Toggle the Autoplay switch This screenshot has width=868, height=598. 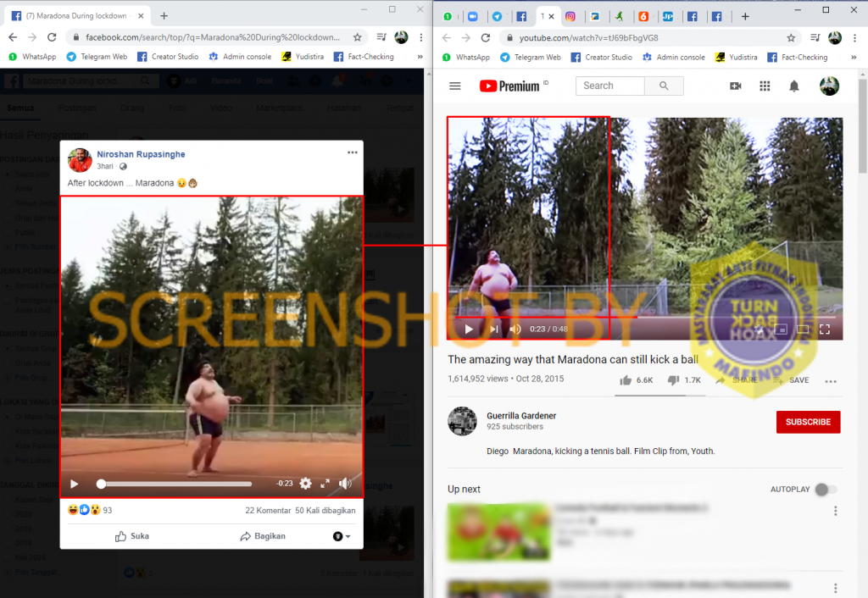tap(825, 490)
